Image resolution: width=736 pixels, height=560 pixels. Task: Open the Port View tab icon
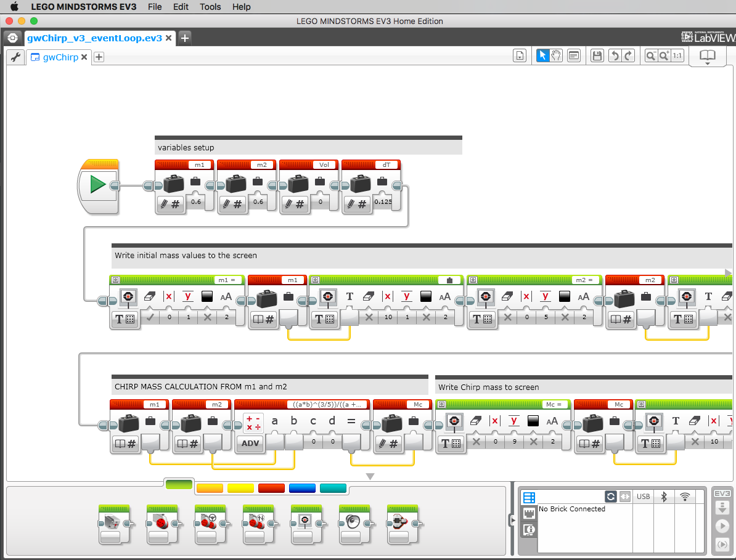pos(529,513)
